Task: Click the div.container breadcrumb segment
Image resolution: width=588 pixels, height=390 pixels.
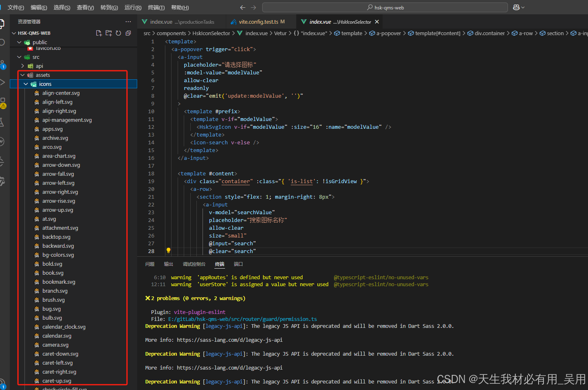Action: point(490,33)
